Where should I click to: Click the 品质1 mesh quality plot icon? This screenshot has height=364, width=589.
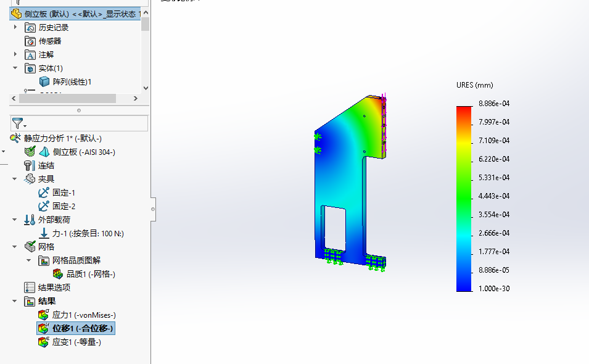click(58, 274)
